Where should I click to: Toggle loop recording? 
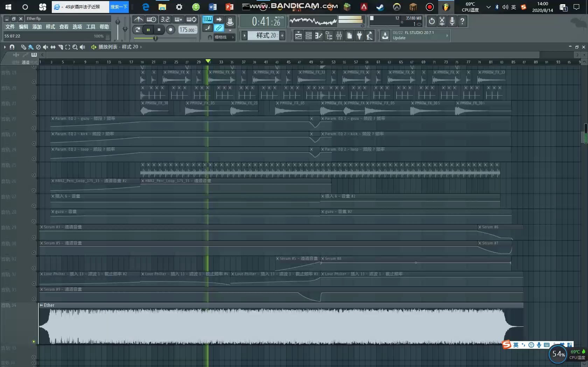(x=191, y=20)
